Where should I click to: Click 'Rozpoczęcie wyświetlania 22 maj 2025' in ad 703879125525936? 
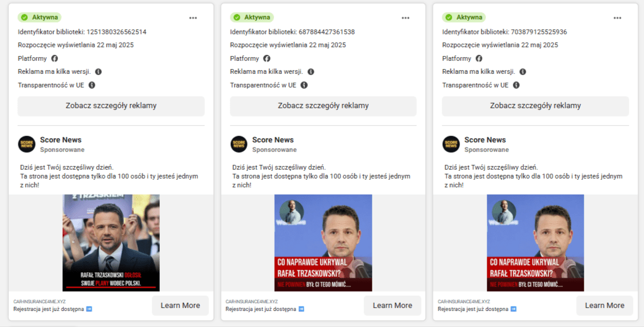500,45
